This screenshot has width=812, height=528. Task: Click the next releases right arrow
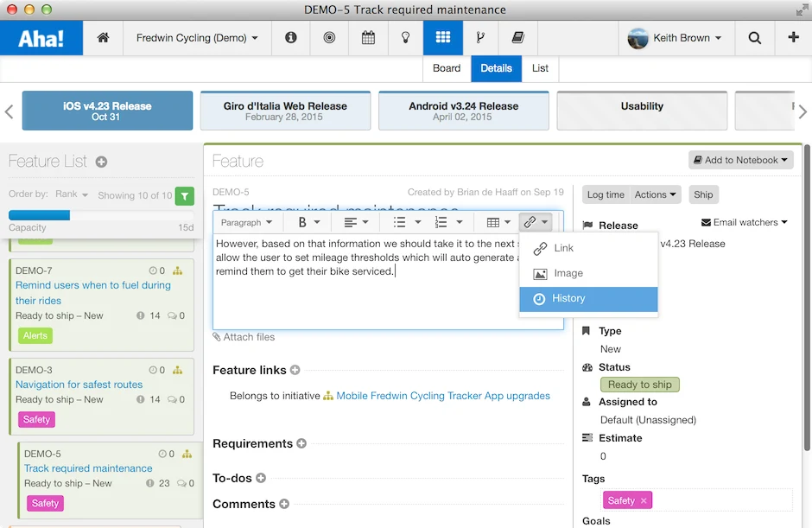[802, 111]
